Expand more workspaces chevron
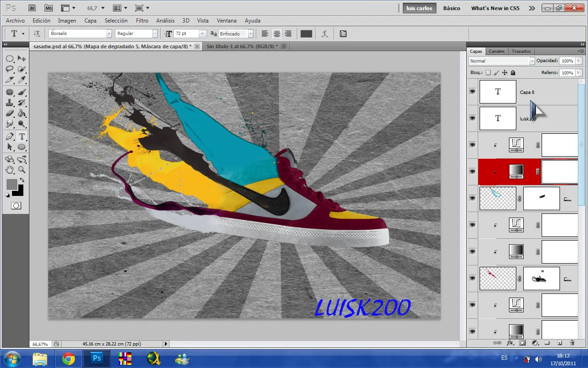Screen dimensions: 588x368 coord(532,8)
